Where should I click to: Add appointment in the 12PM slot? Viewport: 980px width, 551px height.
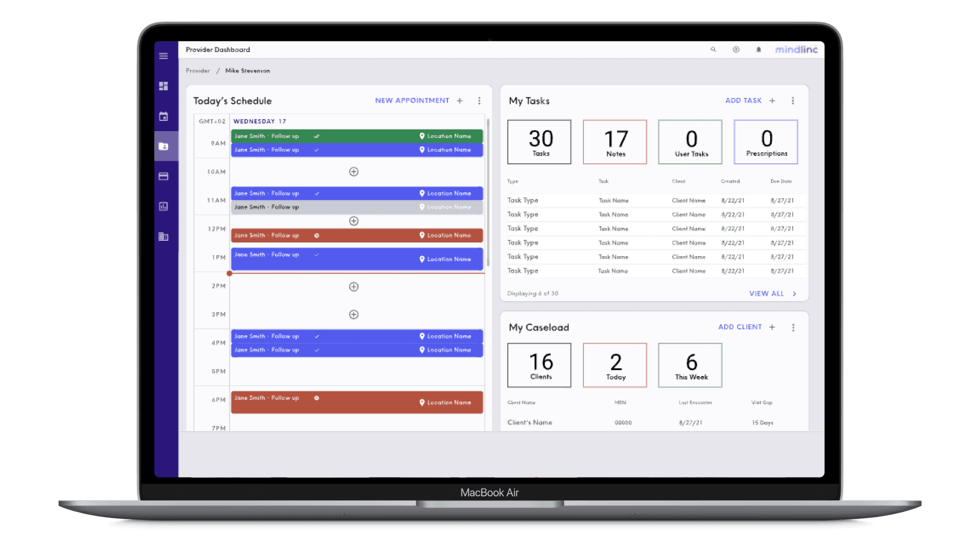tap(354, 221)
